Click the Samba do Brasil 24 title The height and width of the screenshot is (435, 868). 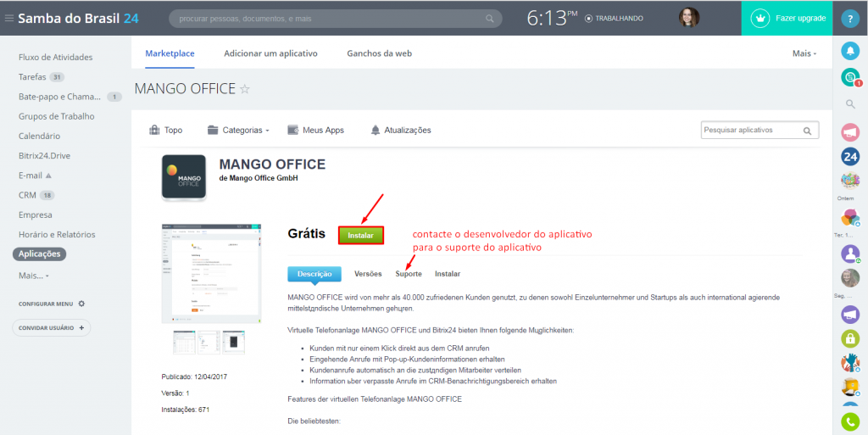pos(78,19)
